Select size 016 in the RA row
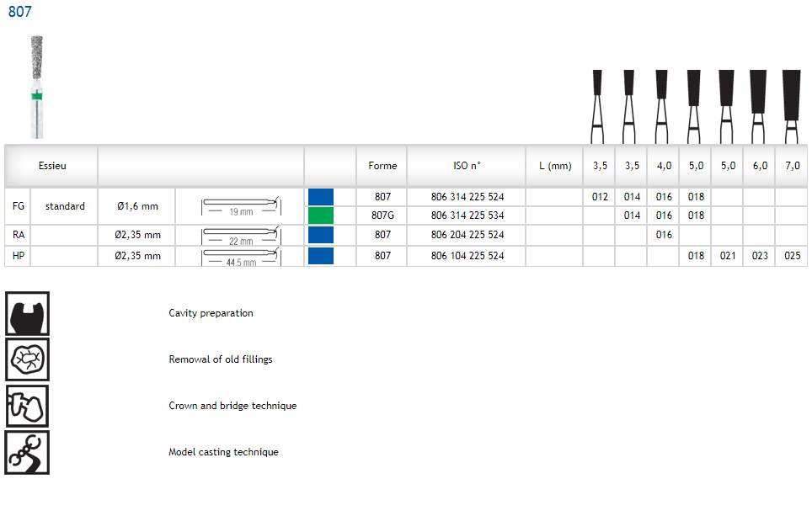 pyautogui.click(x=664, y=236)
